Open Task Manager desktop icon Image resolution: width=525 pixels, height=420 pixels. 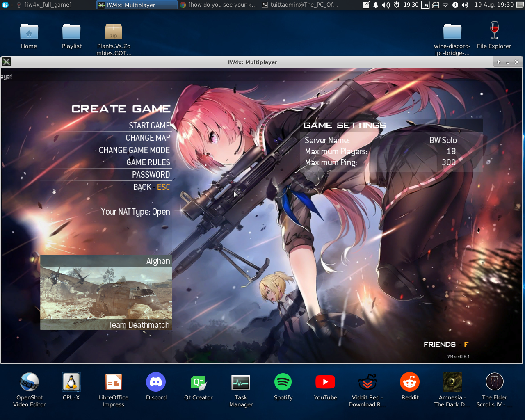pyautogui.click(x=241, y=390)
